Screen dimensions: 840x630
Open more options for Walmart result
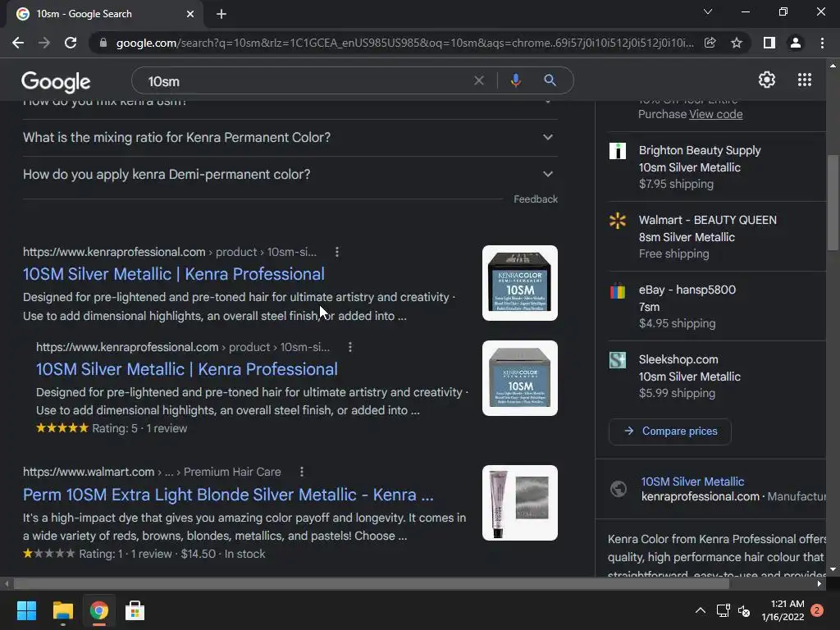(302, 472)
